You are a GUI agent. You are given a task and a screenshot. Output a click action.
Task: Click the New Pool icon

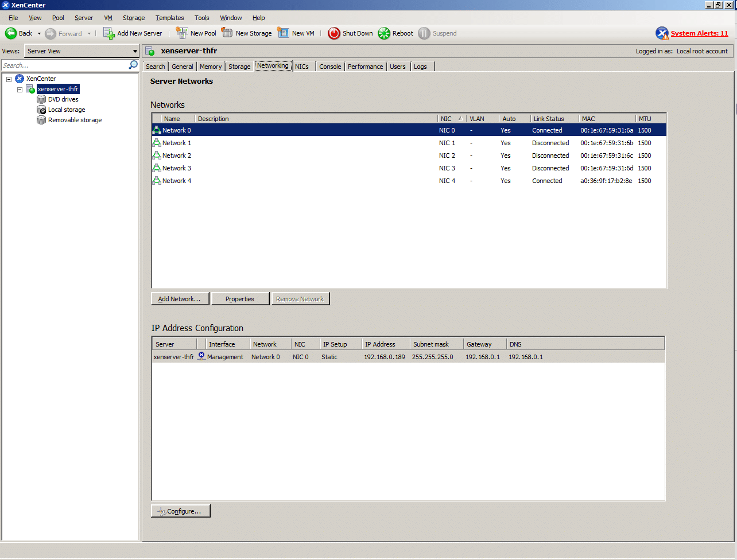click(x=182, y=33)
